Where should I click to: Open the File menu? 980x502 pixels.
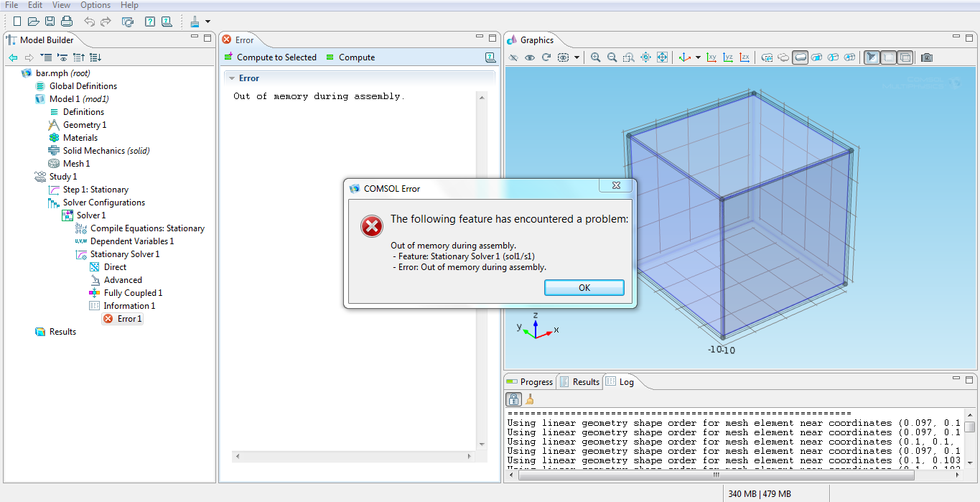(x=11, y=5)
